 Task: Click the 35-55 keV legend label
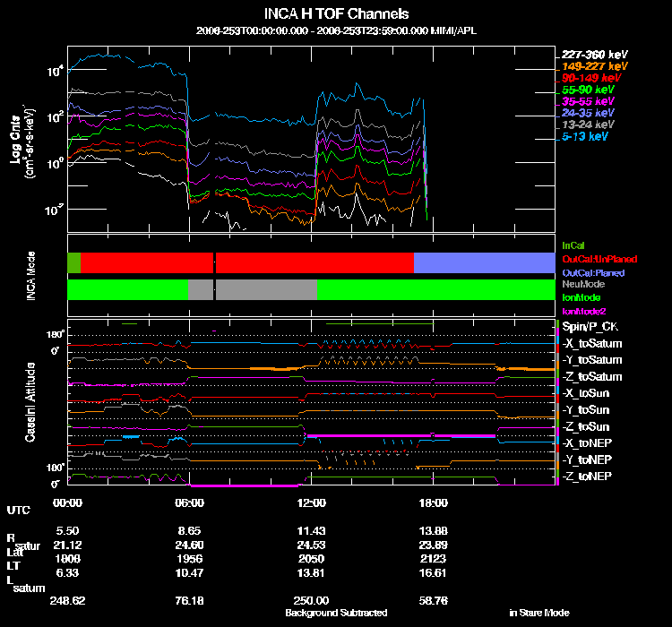[588, 101]
